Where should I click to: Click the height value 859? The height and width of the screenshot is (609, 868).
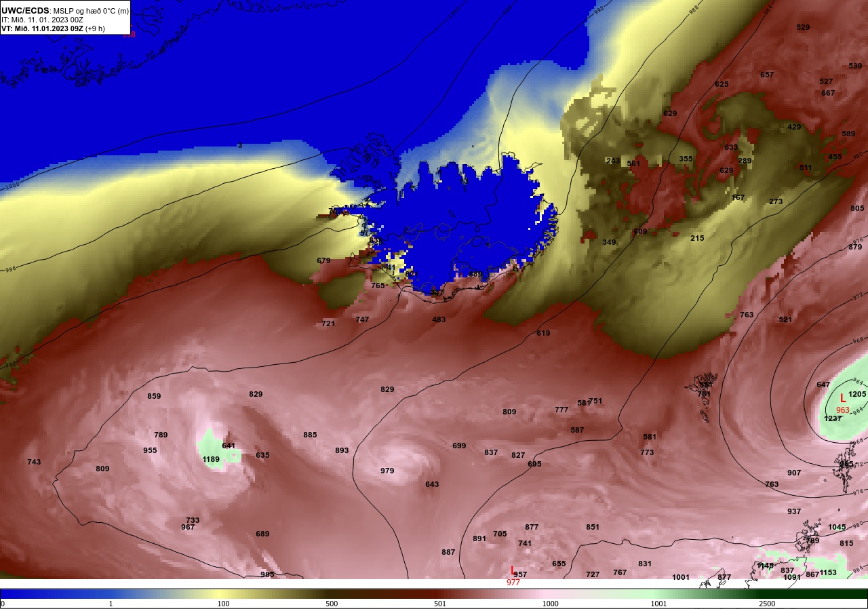(x=154, y=396)
